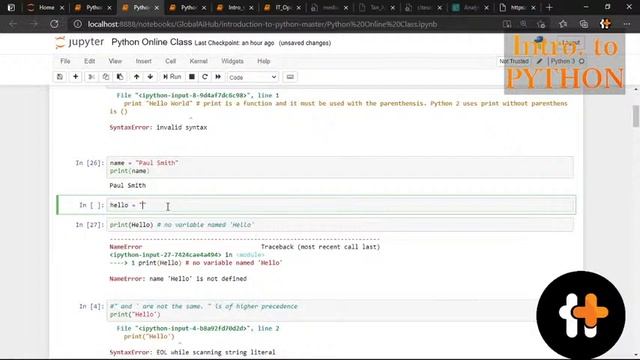Open a new browser tab

click(549, 7)
